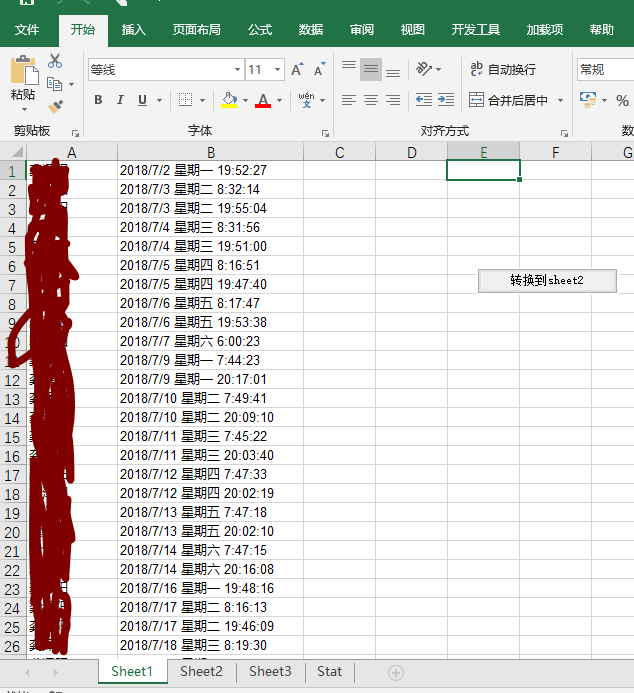Click the Borders icon

(185, 100)
